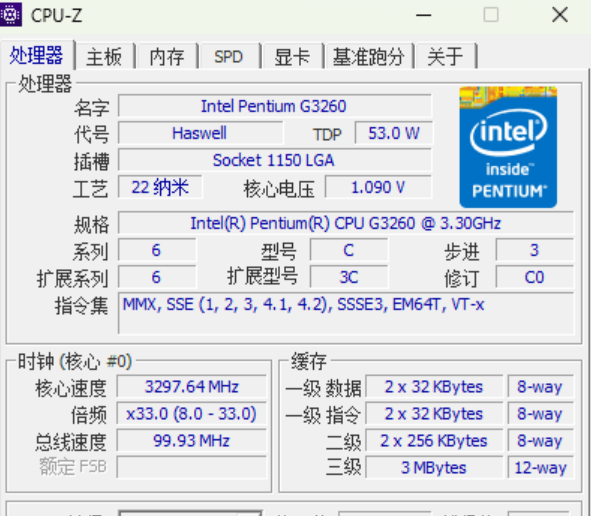Minimize the CPU-Z window
This screenshot has width=591, height=516.
423,15
